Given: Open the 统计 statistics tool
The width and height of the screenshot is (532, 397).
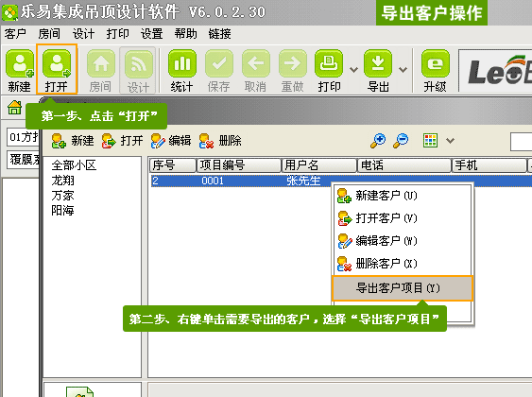Looking at the screenshot, I should pos(182,70).
